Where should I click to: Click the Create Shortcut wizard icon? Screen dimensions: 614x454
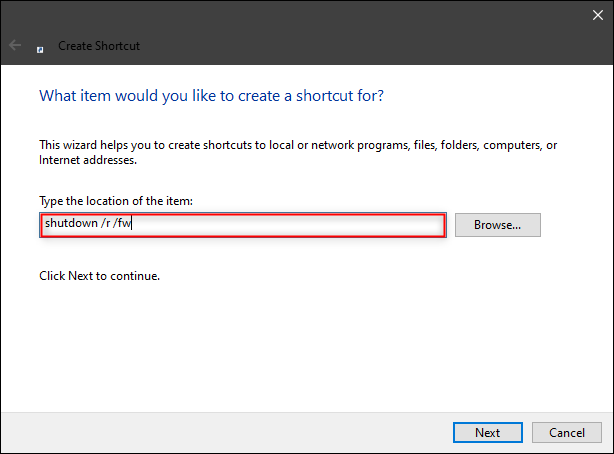(40, 47)
